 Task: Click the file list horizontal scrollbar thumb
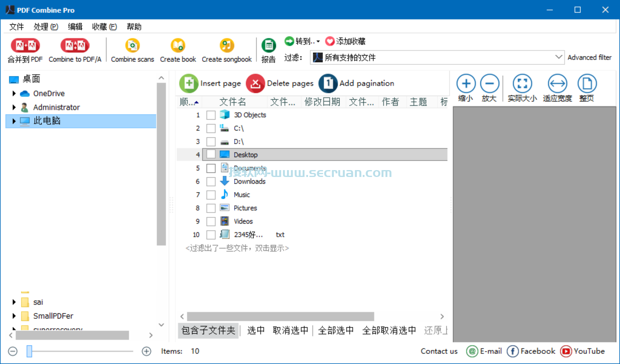(281, 316)
